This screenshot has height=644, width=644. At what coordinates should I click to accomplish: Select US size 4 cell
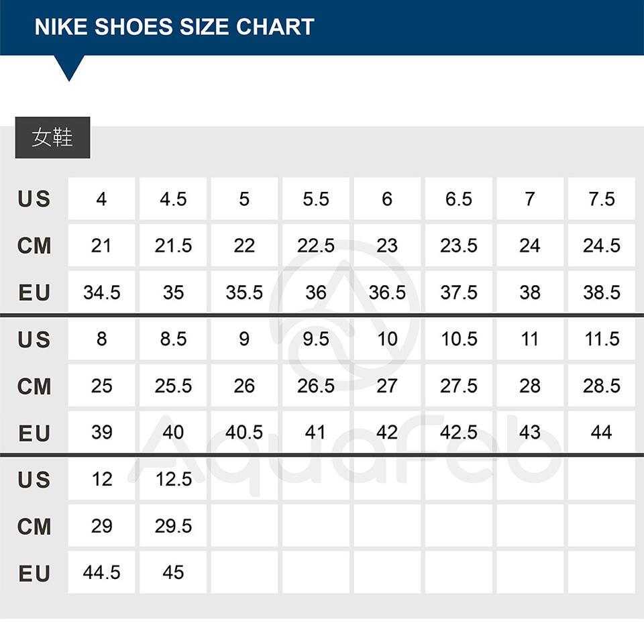click(x=101, y=199)
